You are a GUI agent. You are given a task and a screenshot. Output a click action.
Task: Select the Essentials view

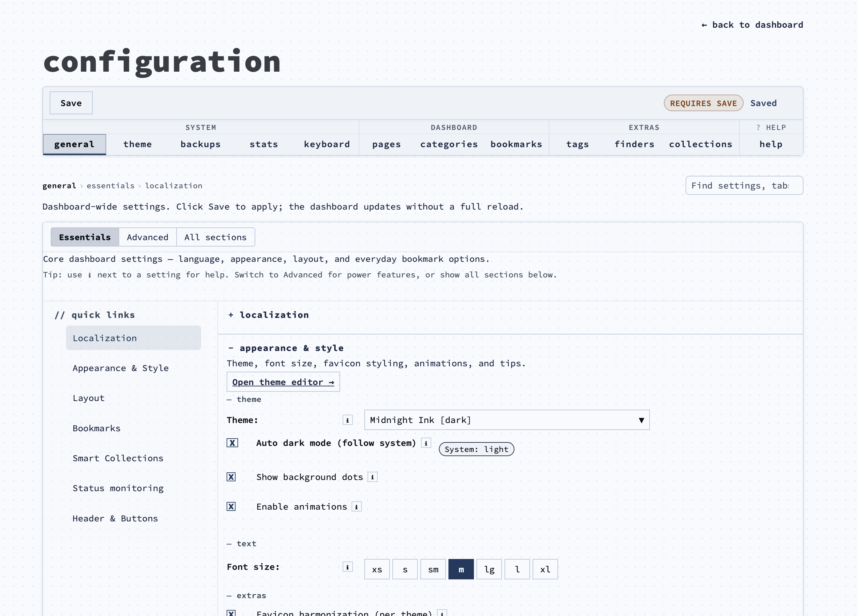(85, 237)
